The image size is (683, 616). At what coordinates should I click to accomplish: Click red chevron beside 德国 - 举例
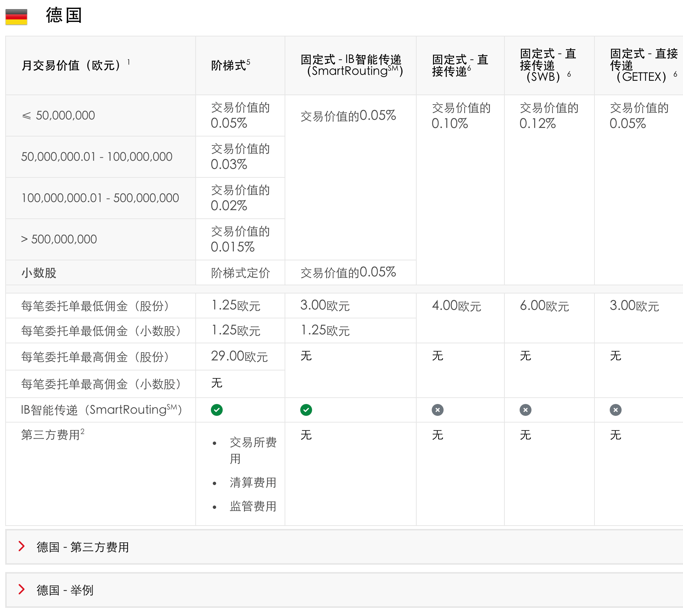(22, 589)
